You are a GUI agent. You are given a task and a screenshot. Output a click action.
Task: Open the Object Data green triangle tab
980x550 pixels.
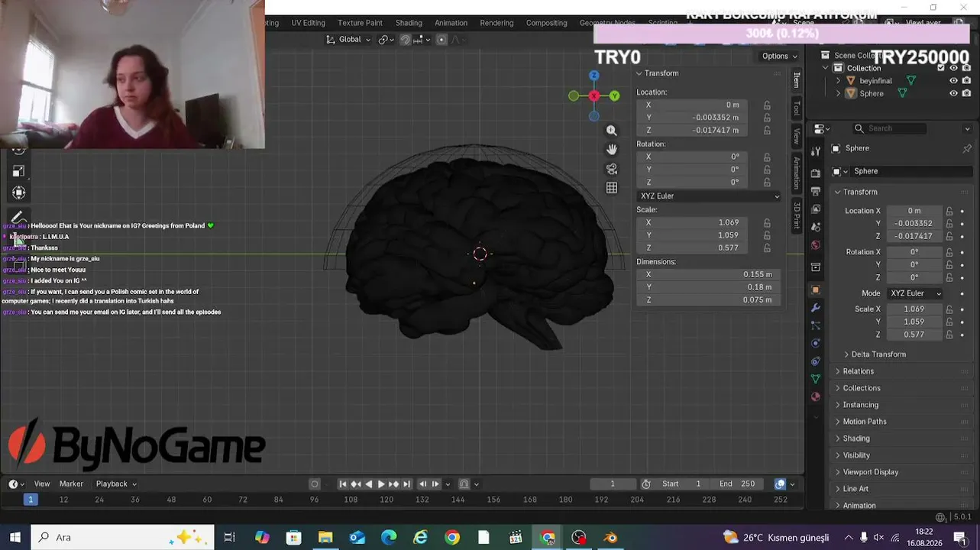click(x=816, y=379)
